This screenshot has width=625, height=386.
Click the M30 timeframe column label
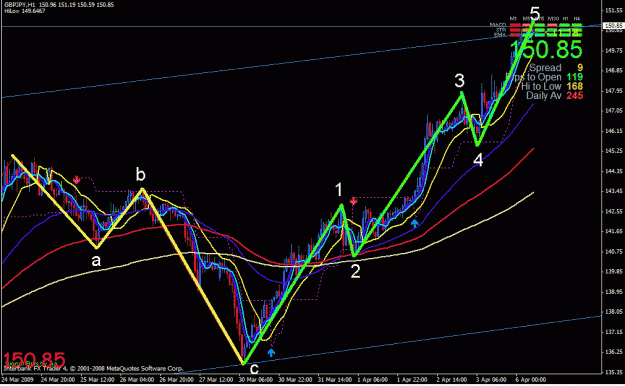pos(553,18)
